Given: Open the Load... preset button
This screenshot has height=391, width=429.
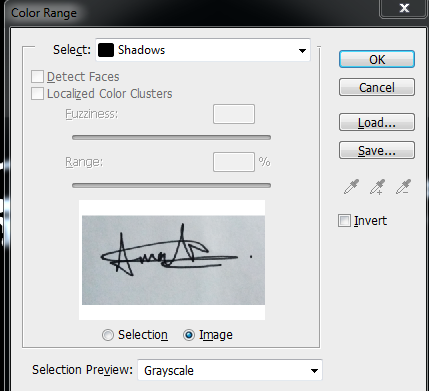Looking at the screenshot, I should (x=377, y=122).
